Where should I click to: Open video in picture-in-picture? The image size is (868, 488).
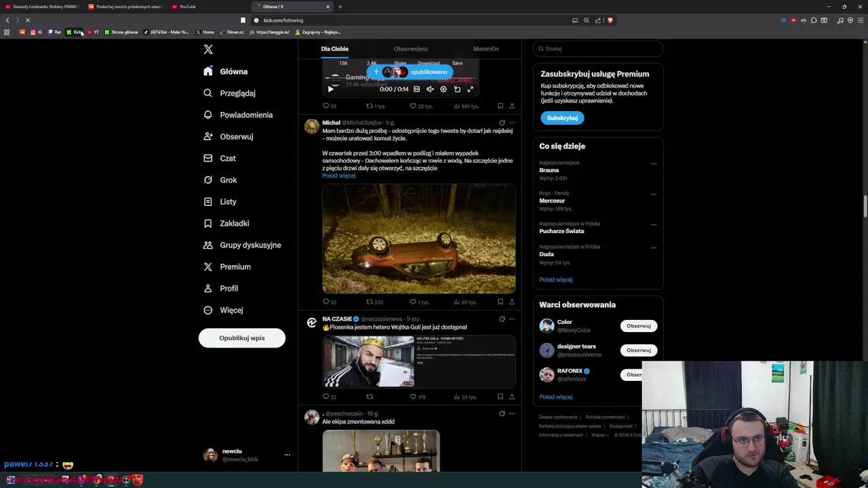tap(457, 89)
